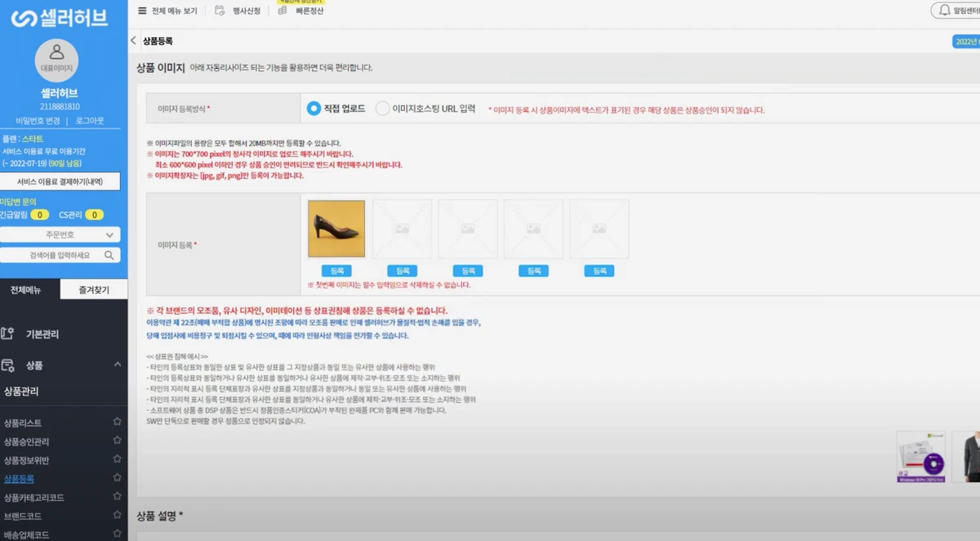Switch to the 전체메뉴 tab
This screenshot has width=980, height=541.
click(30, 289)
